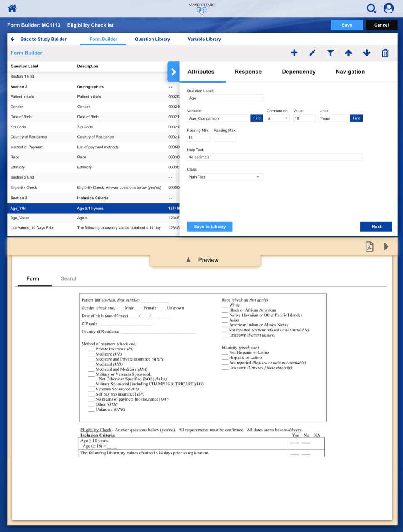Select the Ethnicity row
The height and width of the screenshot is (532, 403).
tap(93, 167)
